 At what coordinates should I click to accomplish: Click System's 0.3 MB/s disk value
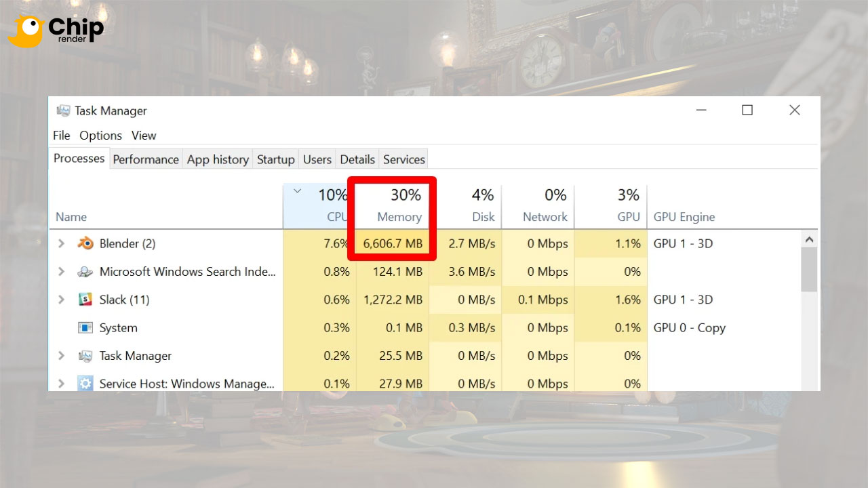[472, 328]
